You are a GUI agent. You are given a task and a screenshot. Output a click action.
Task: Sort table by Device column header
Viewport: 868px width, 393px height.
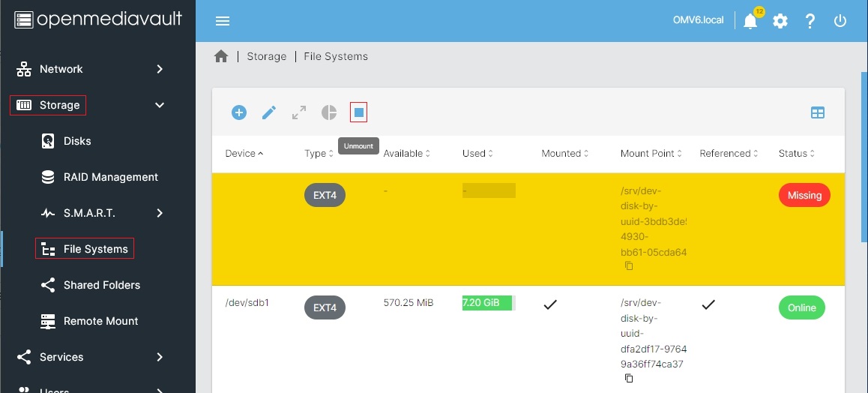[241, 153]
